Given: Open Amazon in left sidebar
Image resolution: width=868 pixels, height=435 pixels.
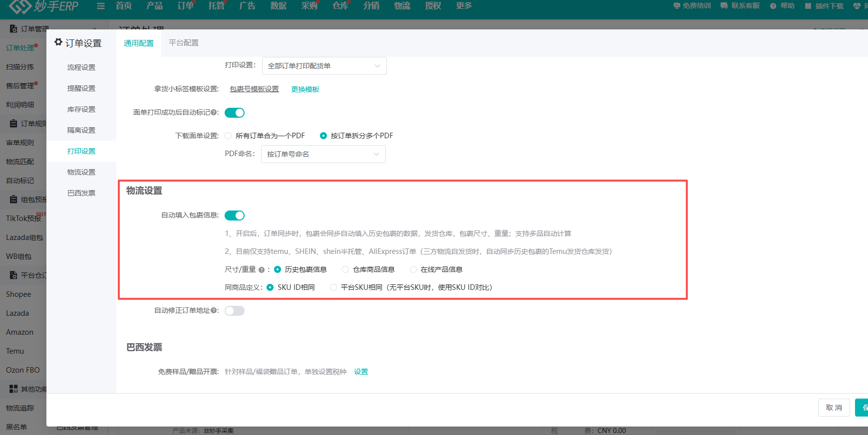Looking at the screenshot, I should click(x=19, y=332).
